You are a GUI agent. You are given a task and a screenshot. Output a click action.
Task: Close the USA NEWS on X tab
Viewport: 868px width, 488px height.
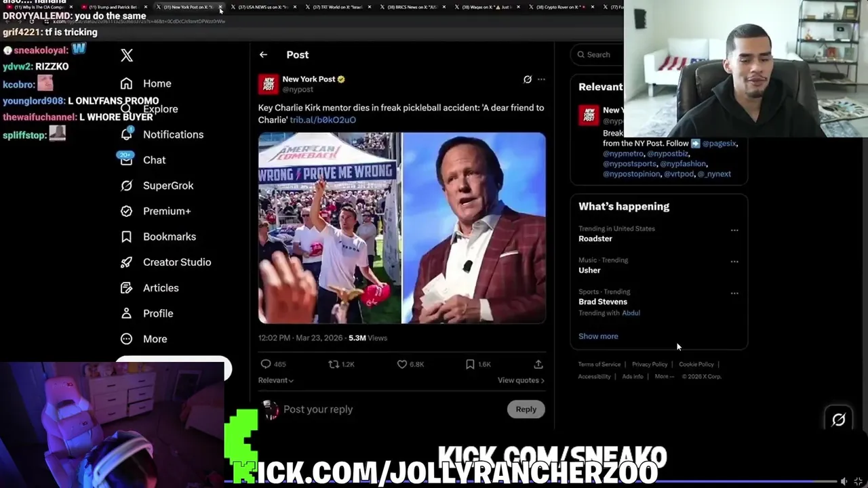295,7
